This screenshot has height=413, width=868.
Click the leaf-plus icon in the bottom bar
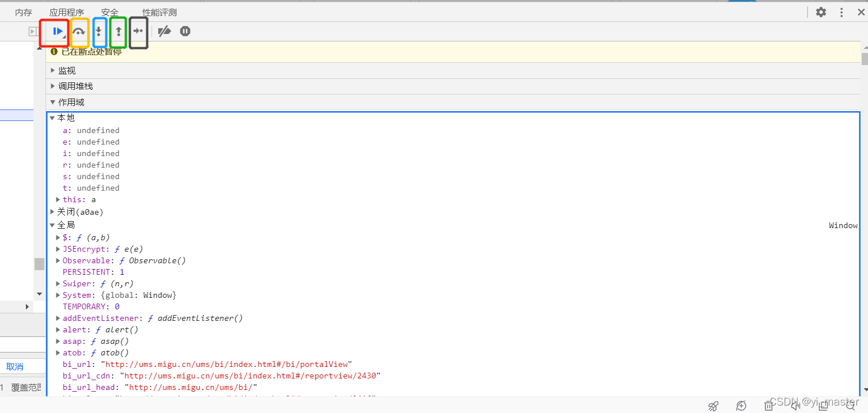[x=741, y=406]
